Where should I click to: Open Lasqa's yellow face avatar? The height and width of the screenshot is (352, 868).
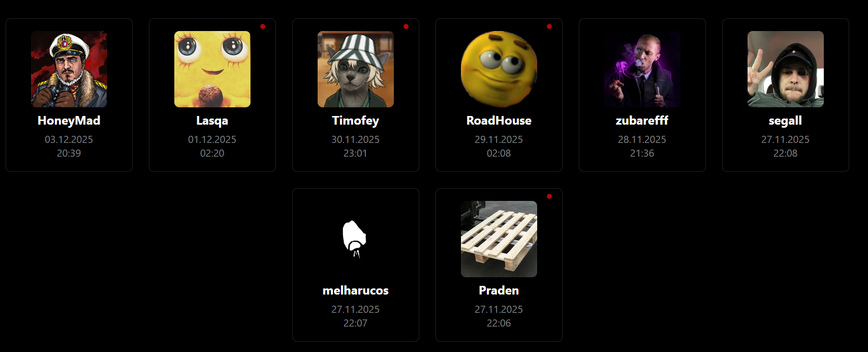pos(212,69)
